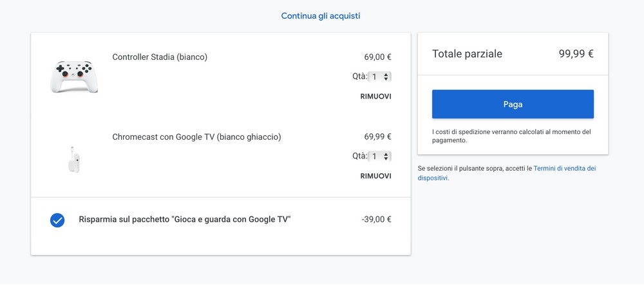Remove the Controller Stadia from cart
Screen dimensions: 644x286
click(376, 97)
